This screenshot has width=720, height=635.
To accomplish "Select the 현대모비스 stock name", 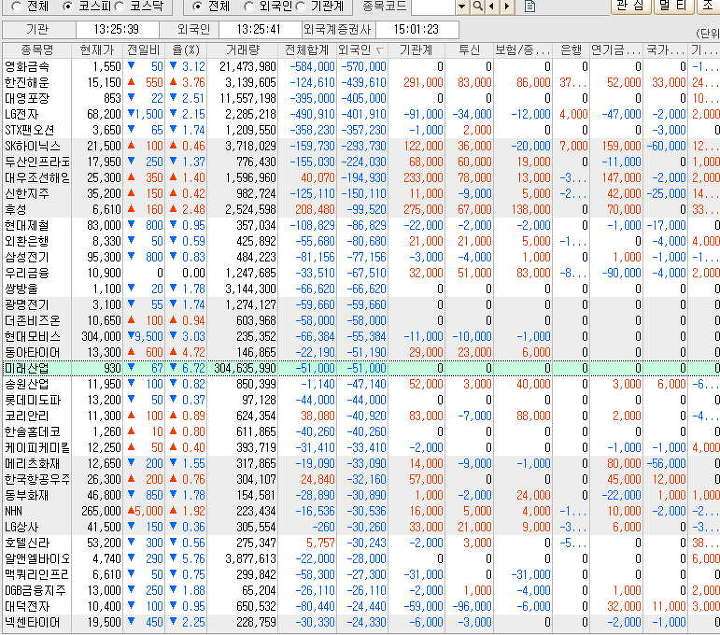I will (x=33, y=337).
